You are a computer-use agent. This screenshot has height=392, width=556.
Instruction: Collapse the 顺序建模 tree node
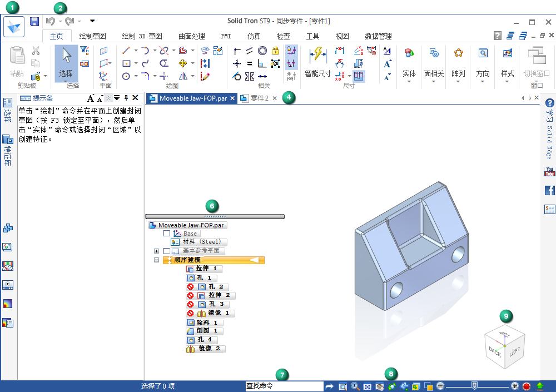click(157, 260)
